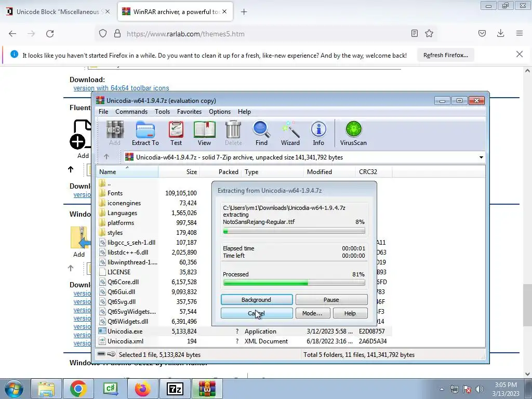This screenshot has width=532, height=399.
Task: Sort by Size column header
Action: [x=179, y=171]
